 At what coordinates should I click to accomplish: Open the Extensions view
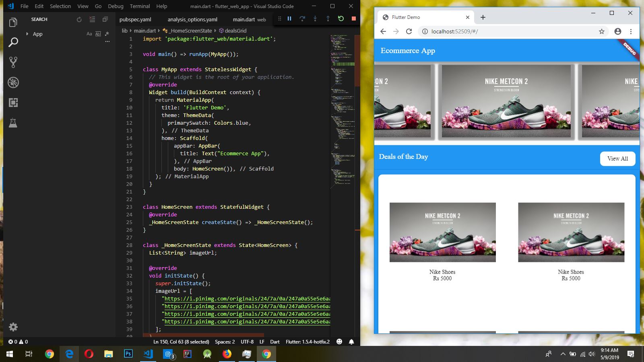[x=13, y=103]
